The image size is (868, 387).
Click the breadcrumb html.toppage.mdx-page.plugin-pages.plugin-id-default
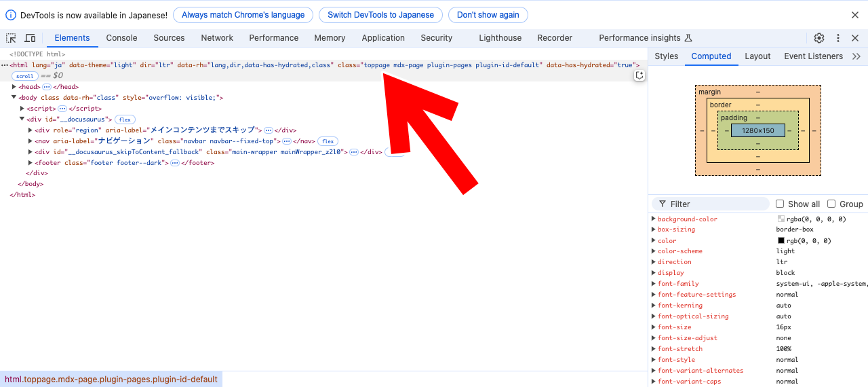[111, 380]
